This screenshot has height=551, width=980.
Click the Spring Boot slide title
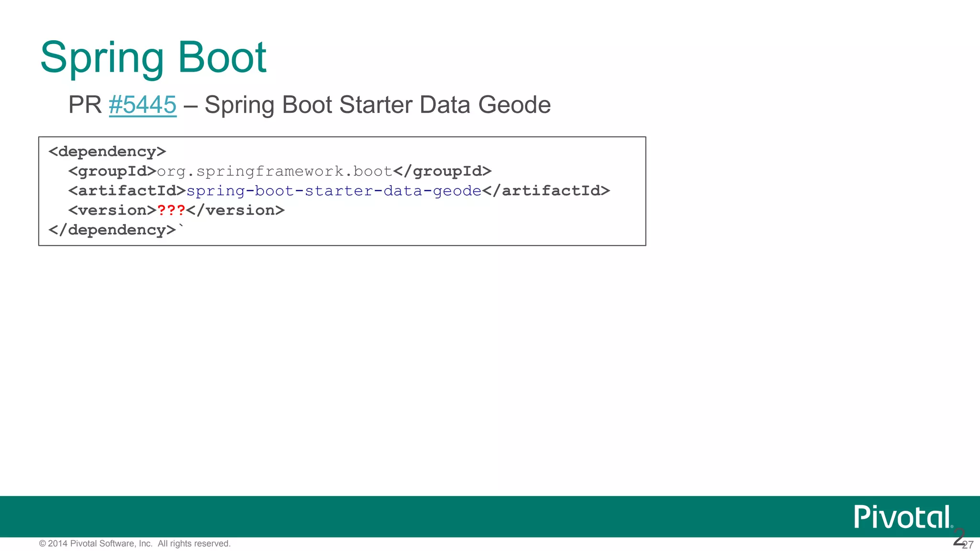153,58
